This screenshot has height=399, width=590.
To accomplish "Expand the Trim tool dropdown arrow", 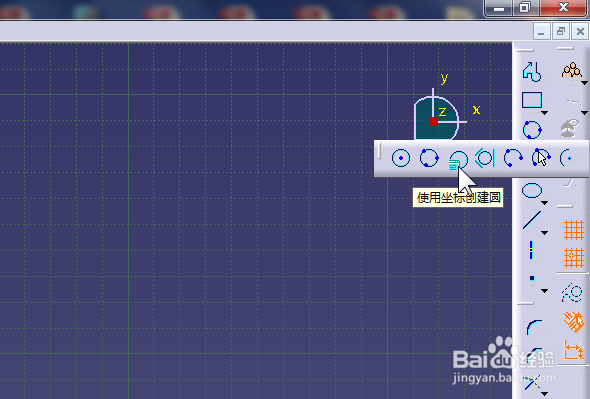I will [x=544, y=394].
